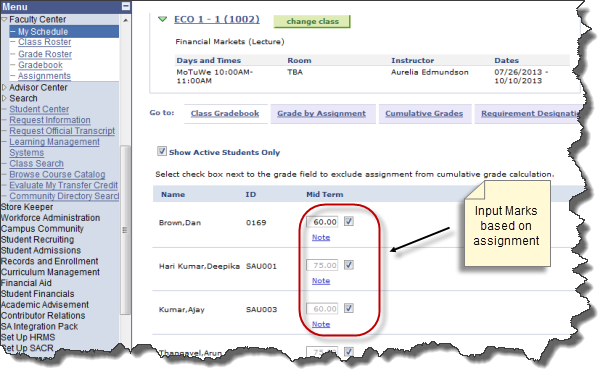Open Curriculum Management menu item
This screenshot has width=615, height=385.
click(51, 272)
